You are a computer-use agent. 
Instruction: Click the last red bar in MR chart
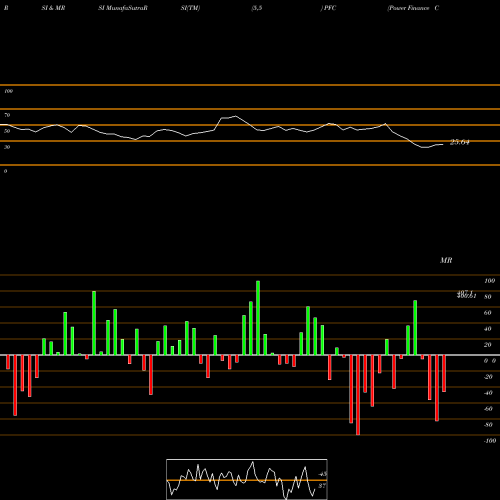coord(444,373)
